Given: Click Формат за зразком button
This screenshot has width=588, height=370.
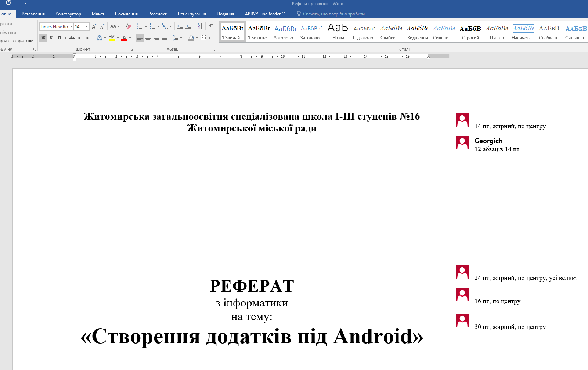Looking at the screenshot, I should click(17, 41).
